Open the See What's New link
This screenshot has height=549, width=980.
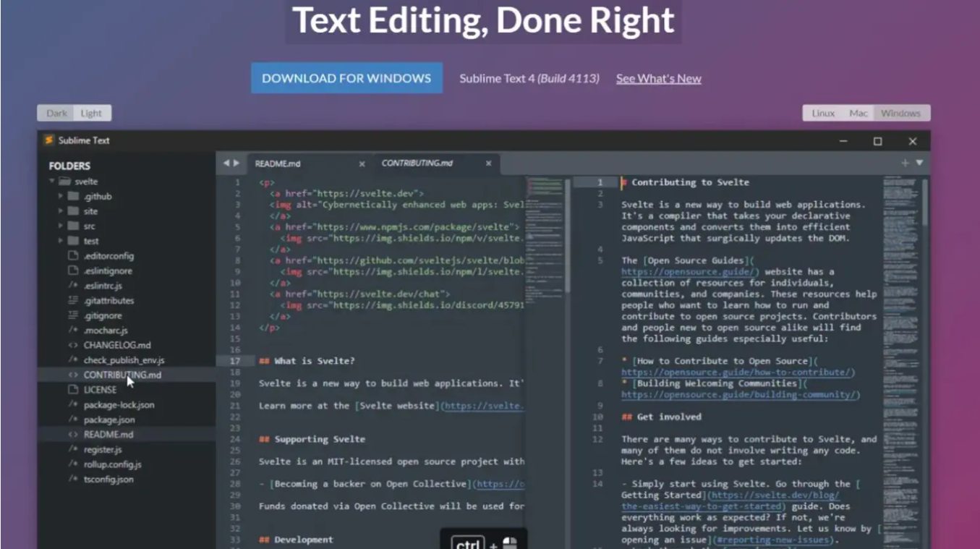point(659,78)
